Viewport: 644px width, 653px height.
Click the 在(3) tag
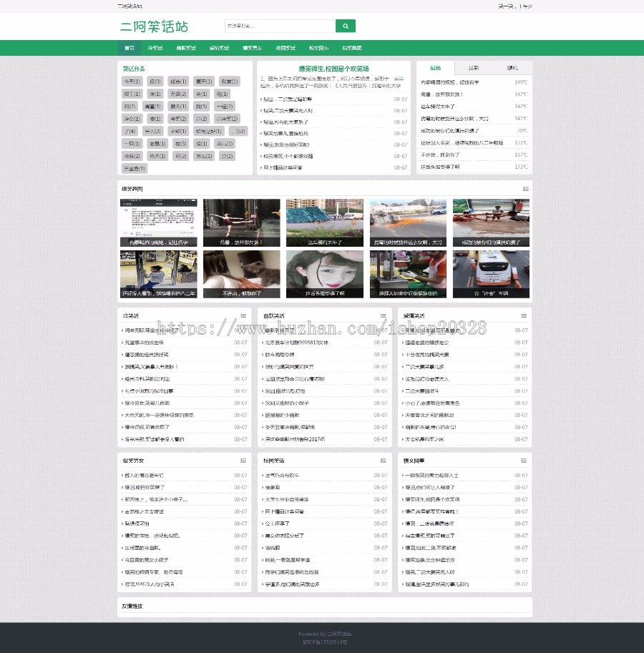tap(181, 144)
